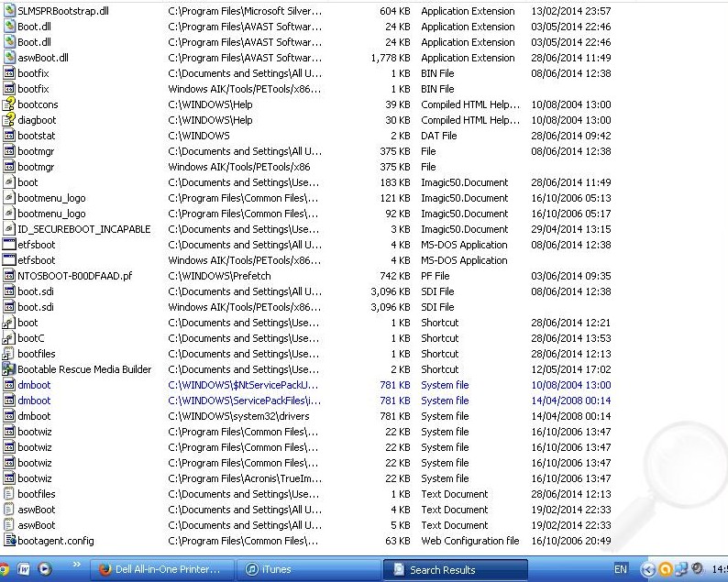Click path 'C:\Program Files\Acronis\TrueIm...'

click(x=245, y=478)
